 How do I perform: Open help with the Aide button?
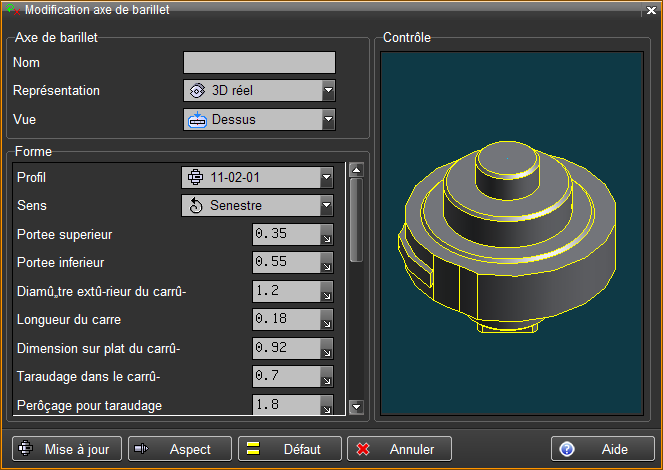click(603, 449)
